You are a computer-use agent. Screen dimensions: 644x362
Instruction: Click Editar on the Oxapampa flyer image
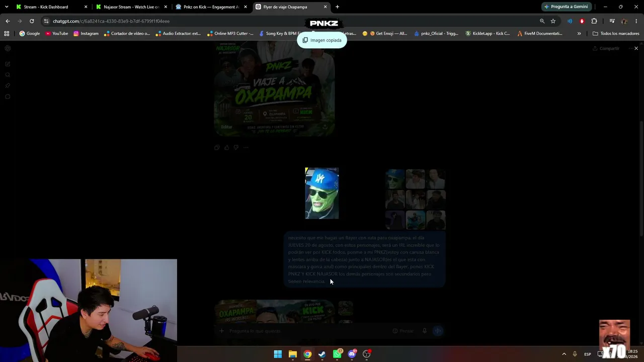click(x=227, y=127)
